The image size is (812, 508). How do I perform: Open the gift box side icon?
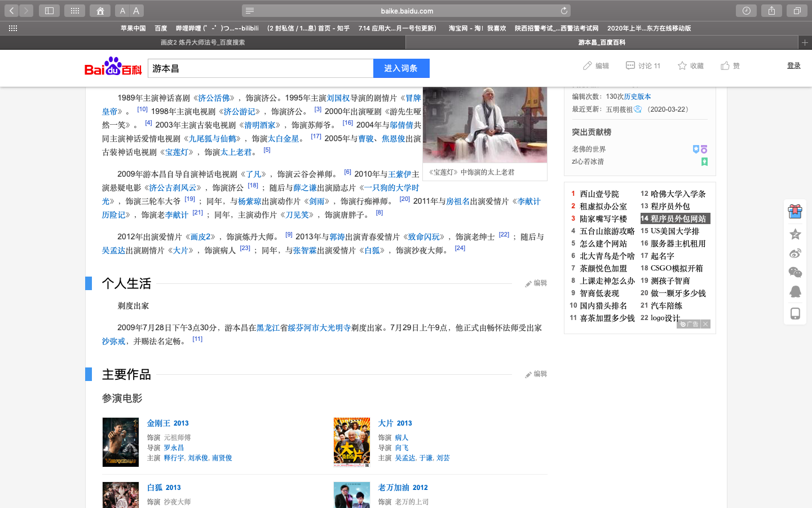795,212
